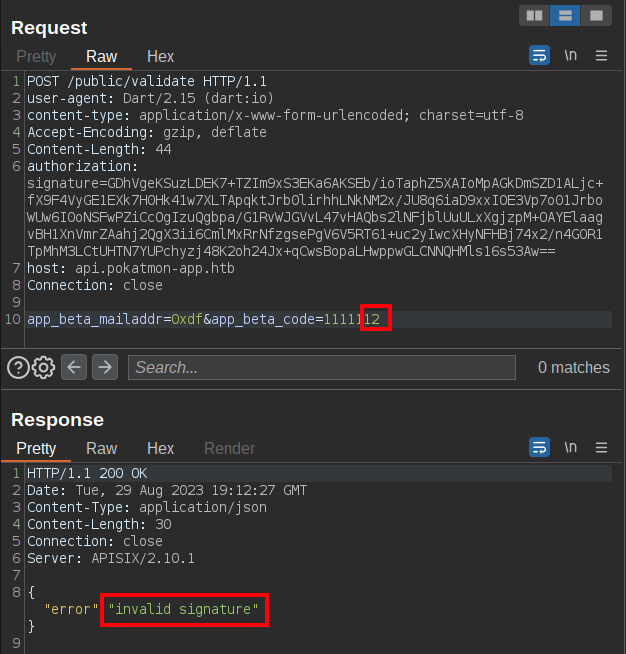Click the app_beta_code request body line
Viewport: 626px width, 654px height.
point(210,319)
